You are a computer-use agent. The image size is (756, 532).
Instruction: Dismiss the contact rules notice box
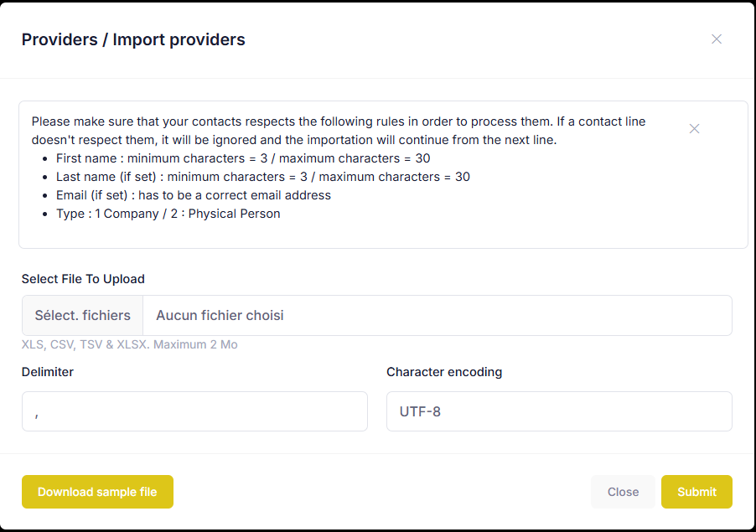point(694,129)
